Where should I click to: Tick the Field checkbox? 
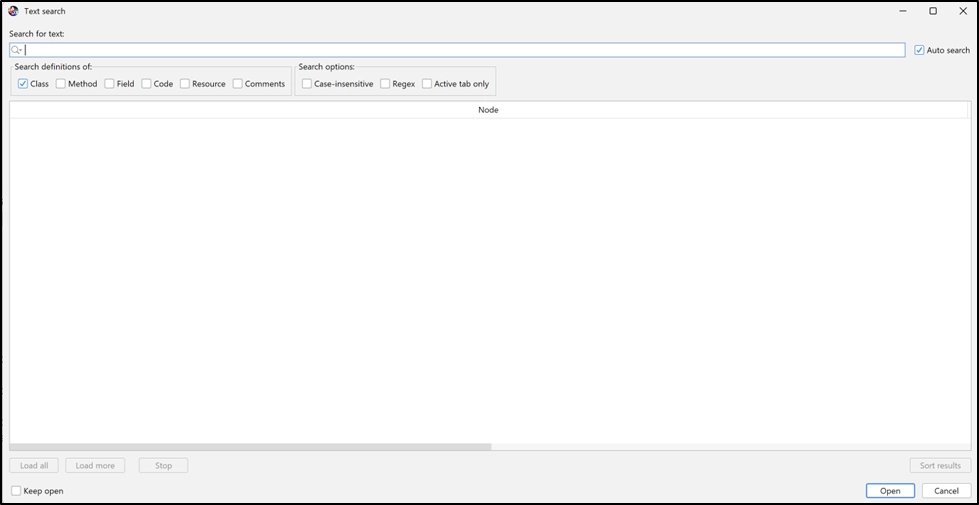pos(109,84)
